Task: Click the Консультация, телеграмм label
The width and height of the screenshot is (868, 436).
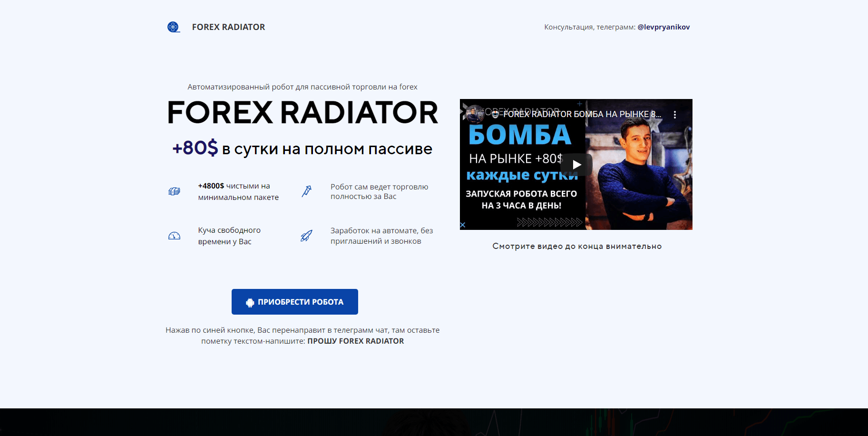Action: (590, 27)
